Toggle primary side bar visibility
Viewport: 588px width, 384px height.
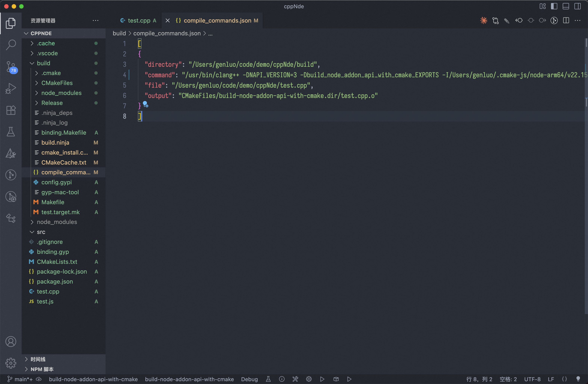(x=554, y=6)
